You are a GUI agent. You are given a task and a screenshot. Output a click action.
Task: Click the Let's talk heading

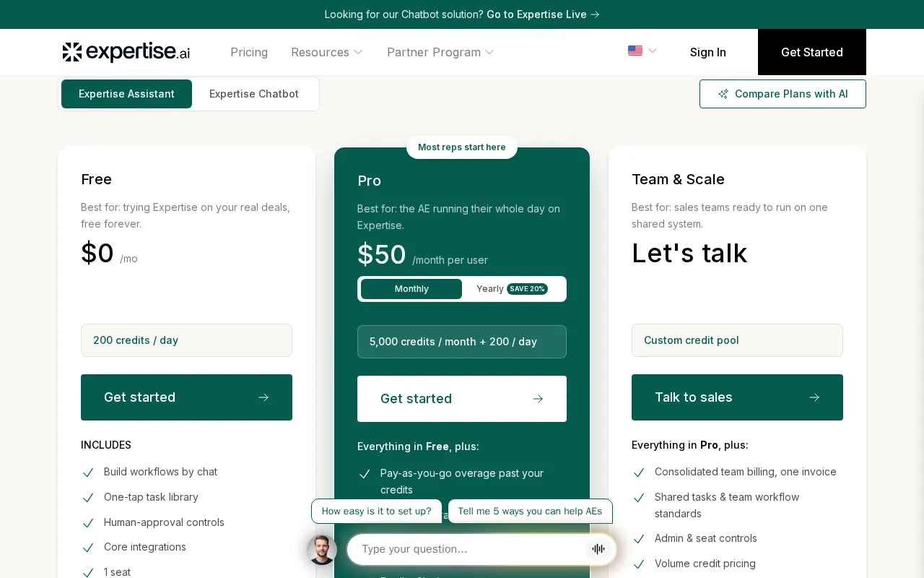689,253
